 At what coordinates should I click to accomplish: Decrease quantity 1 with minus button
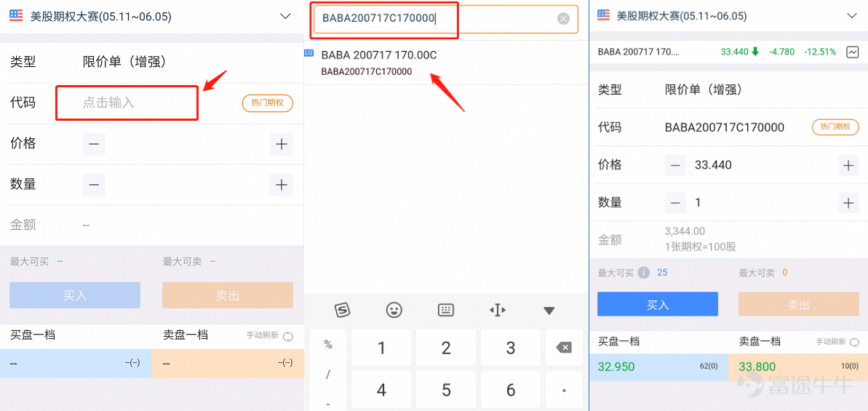pos(674,202)
